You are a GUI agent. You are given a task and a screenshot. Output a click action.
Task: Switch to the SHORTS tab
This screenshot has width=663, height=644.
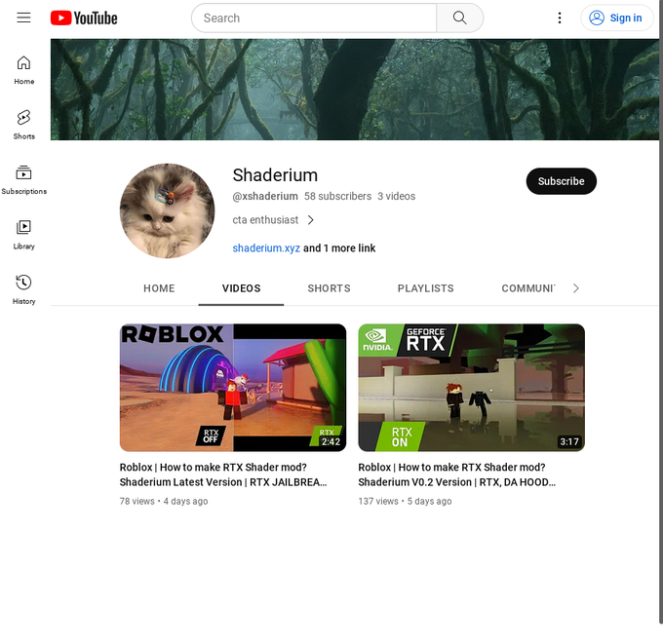tap(329, 288)
